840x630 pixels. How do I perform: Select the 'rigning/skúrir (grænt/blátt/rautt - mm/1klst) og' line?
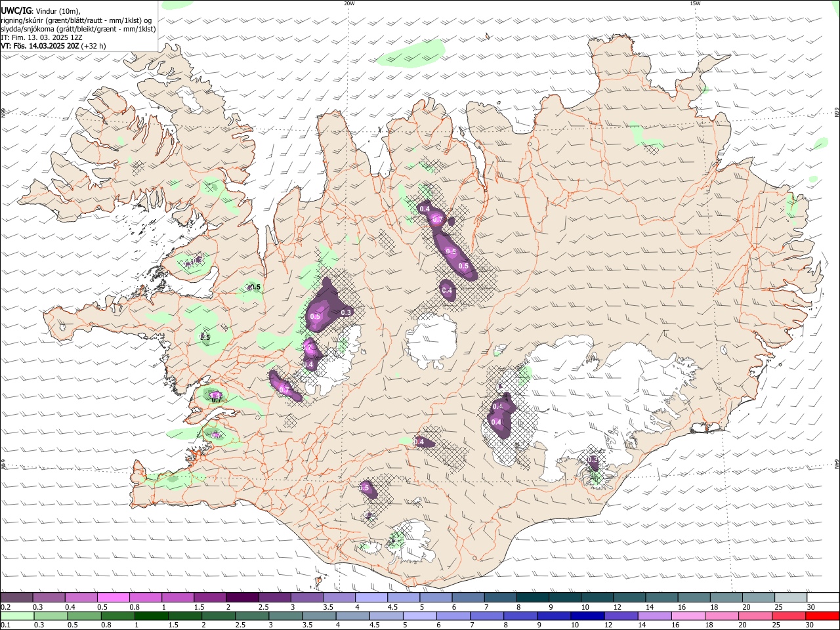(x=77, y=20)
